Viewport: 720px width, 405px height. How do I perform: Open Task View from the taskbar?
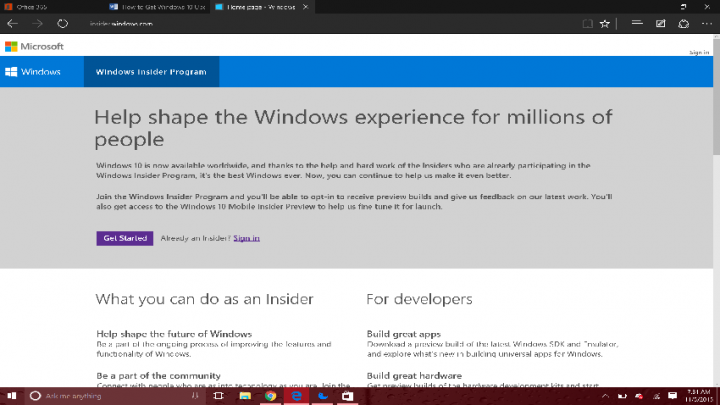click(219, 396)
